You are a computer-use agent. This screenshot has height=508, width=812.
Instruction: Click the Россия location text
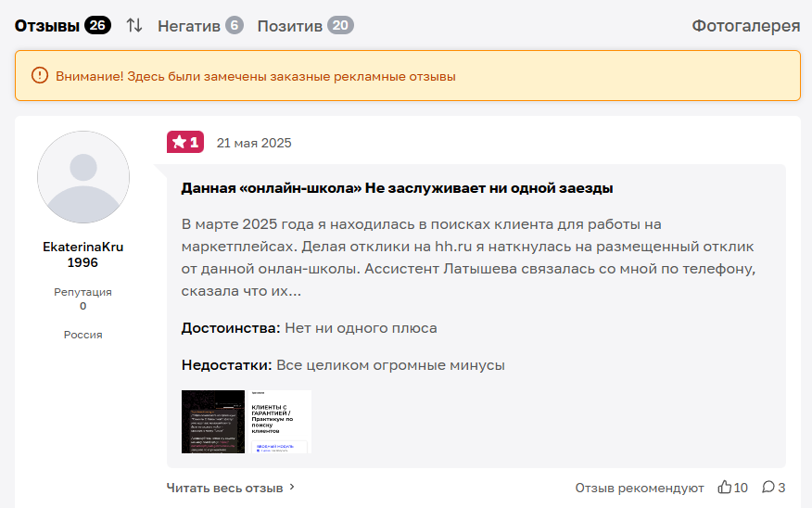(82, 335)
